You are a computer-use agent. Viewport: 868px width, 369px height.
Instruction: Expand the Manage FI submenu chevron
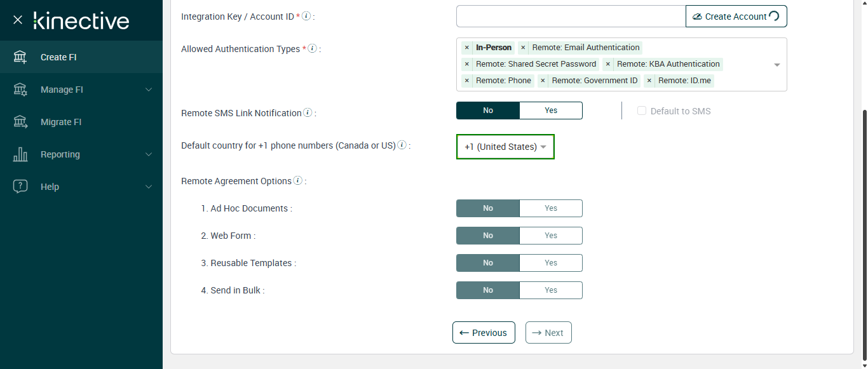pos(149,90)
